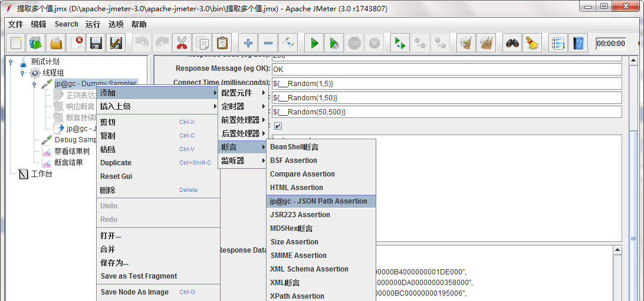This screenshot has height=301, width=644.
Task: Click the Response Message field containing OK
Action: click(x=446, y=70)
